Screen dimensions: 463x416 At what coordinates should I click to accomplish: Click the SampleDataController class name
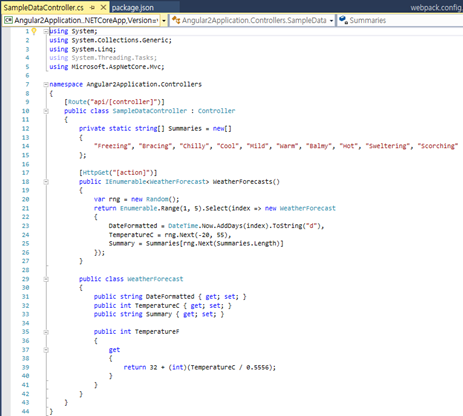point(150,111)
